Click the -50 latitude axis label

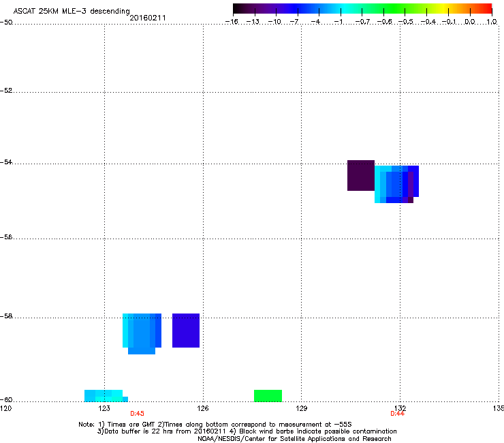6,22
